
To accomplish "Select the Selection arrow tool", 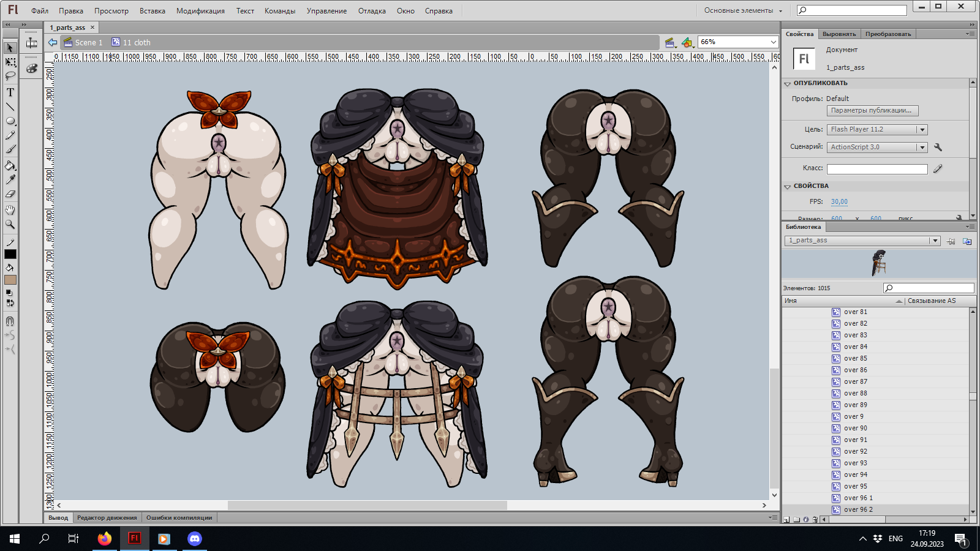I will tap(10, 48).
